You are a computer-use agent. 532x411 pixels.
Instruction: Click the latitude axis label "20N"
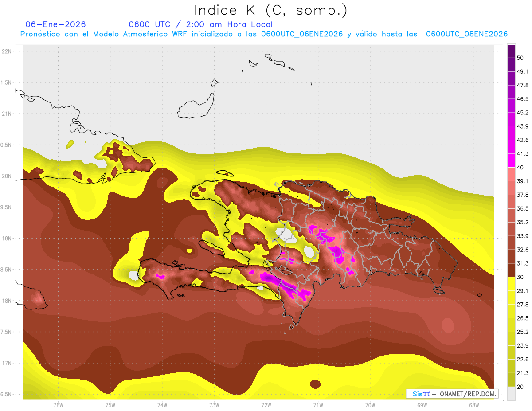tap(7, 176)
